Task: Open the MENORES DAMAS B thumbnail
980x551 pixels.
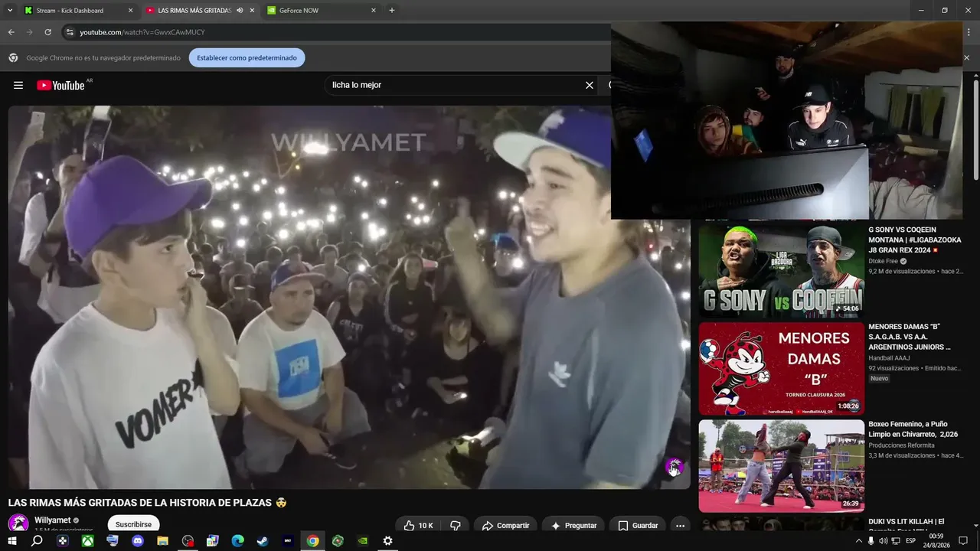Action: [781, 368]
